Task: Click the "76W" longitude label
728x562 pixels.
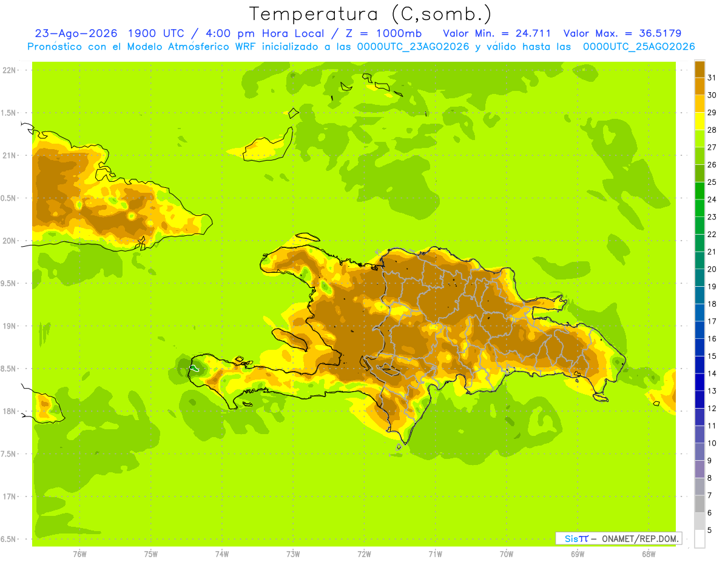Action: pyautogui.click(x=79, y=554)
